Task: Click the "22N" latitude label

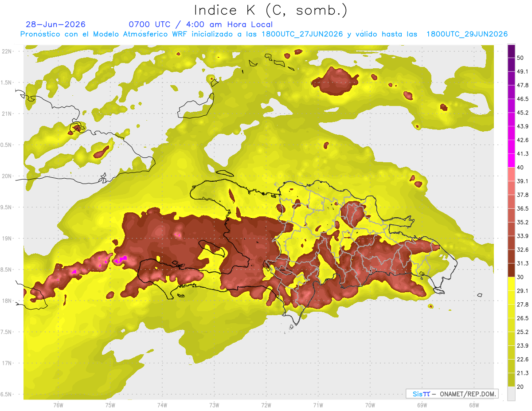Action: pyautogui.click(x=6, y=51)
